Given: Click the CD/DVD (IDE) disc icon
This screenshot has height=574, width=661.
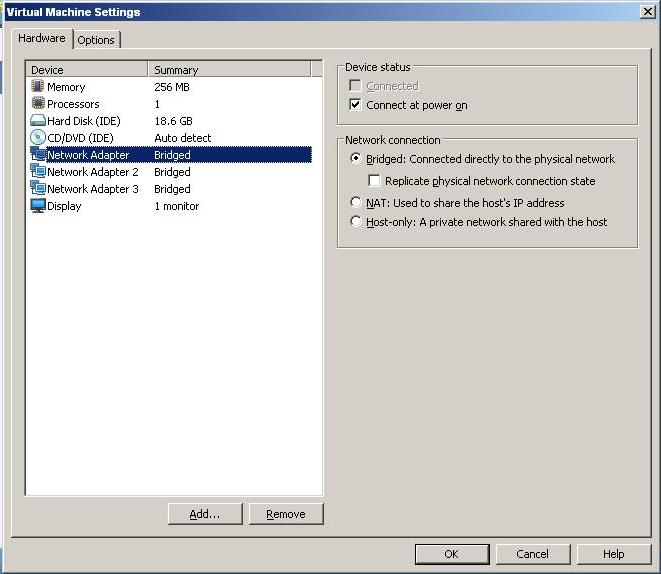Looking at the screenshot, I should [x=38, y=137].
